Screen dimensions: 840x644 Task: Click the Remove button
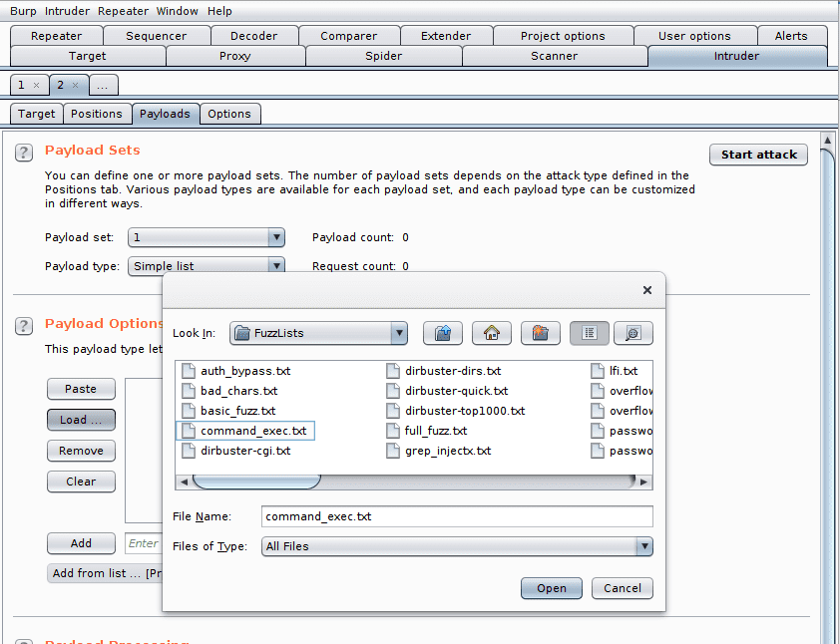pos(81,451)
